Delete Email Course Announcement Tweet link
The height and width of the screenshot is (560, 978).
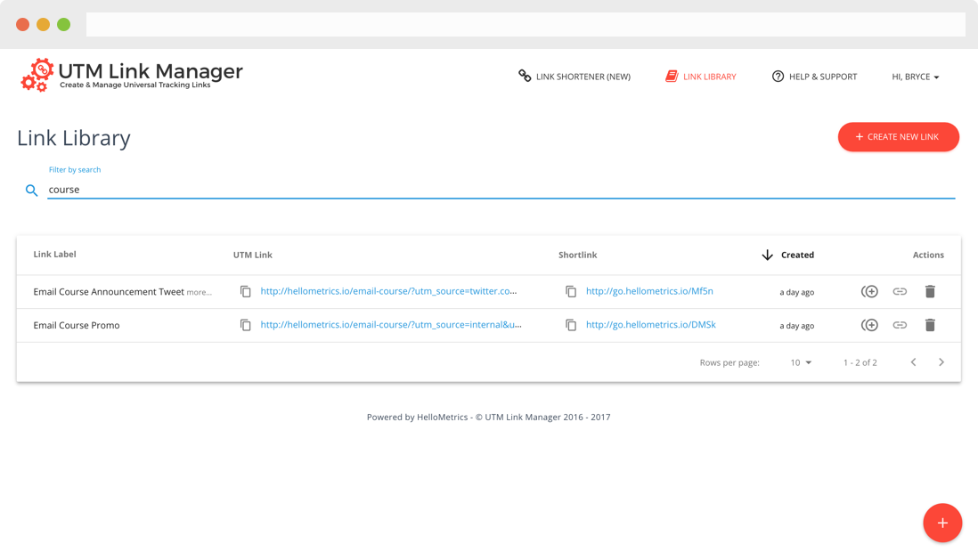[x=930, y=291]
